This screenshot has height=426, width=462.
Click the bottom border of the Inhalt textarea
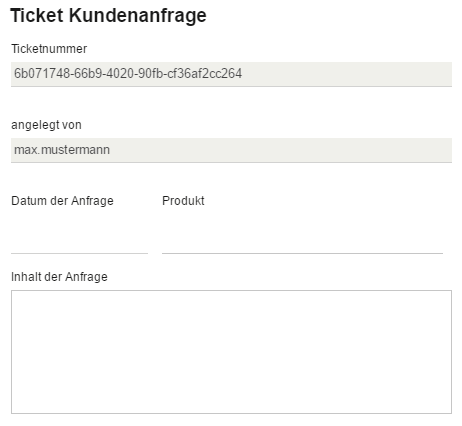tap(231, 414)
